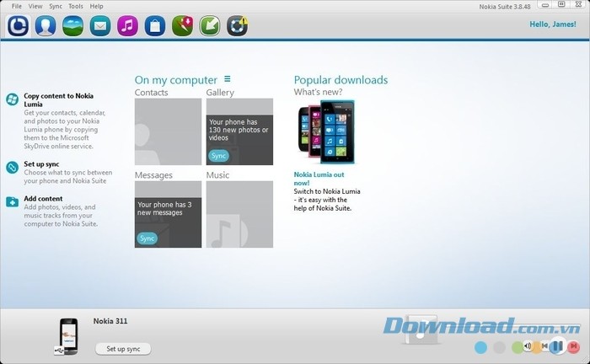Screen dimensions: 590x364
Task: Click Sync in the Messages tile
Action: click(147, 238)
